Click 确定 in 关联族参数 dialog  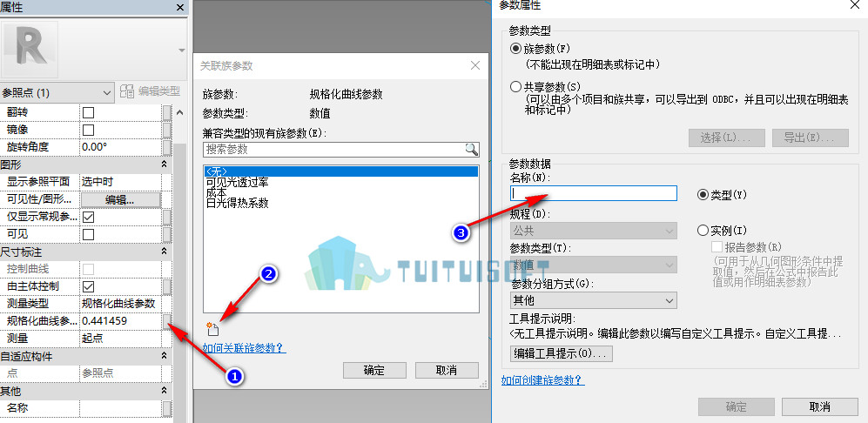[x=374, y=370]
